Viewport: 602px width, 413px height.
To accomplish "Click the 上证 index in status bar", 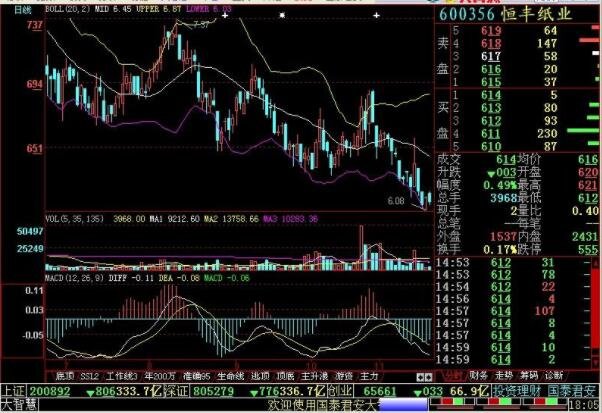I will [14, 391].
